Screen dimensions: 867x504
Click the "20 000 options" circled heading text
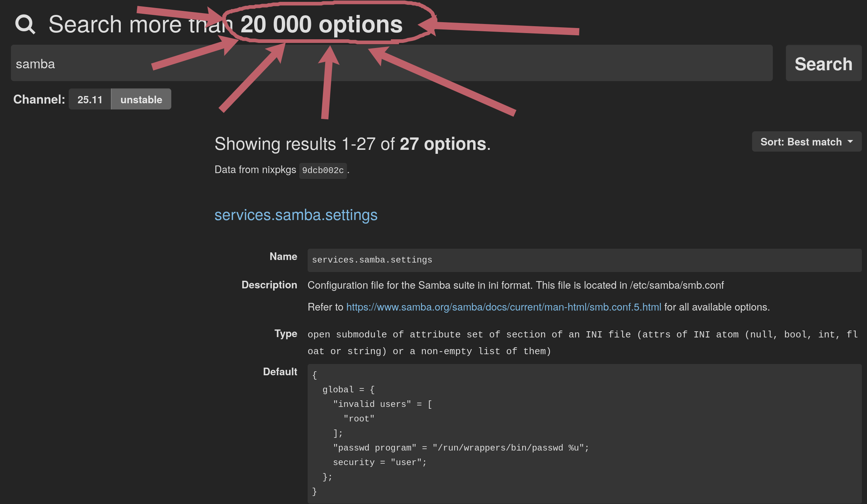321,24
